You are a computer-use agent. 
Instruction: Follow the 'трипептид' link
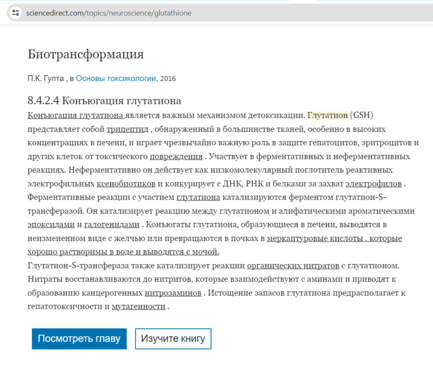click(127, 129)
